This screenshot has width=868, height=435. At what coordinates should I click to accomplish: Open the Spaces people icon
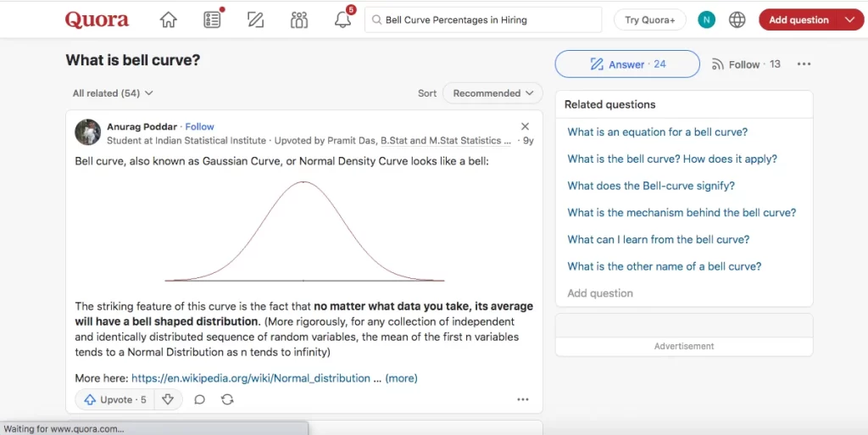pyautogui.click(x=299, y=20)
